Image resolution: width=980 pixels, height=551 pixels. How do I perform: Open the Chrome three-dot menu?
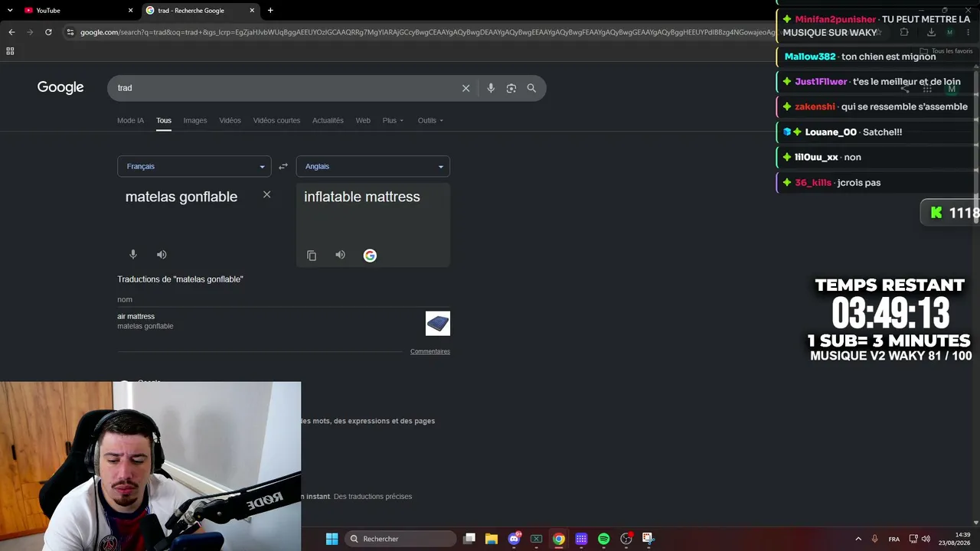point(969,32)
